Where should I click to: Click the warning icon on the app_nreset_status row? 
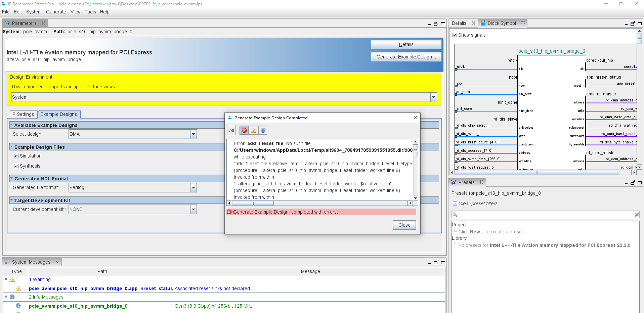18,288
